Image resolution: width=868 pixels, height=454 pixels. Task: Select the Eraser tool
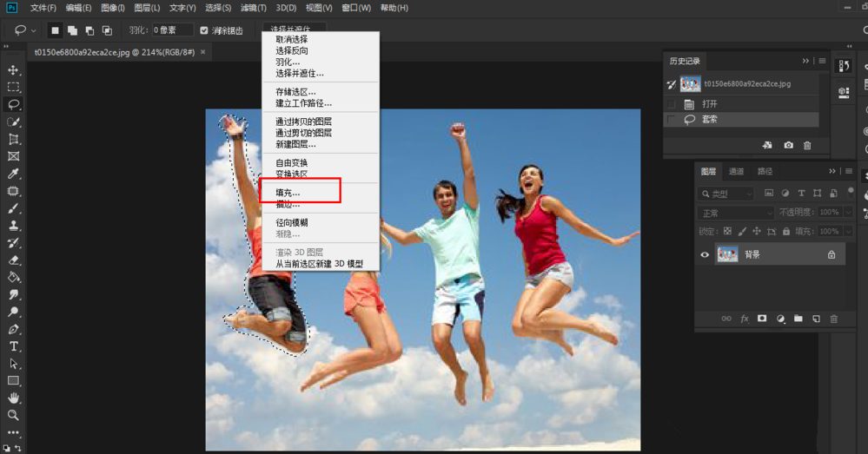13,260
